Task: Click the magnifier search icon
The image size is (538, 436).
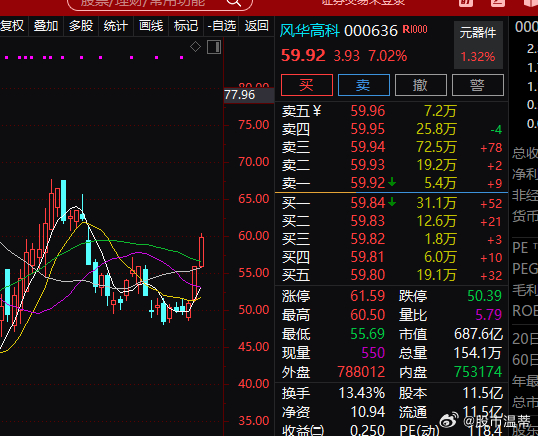Action: 234,3
